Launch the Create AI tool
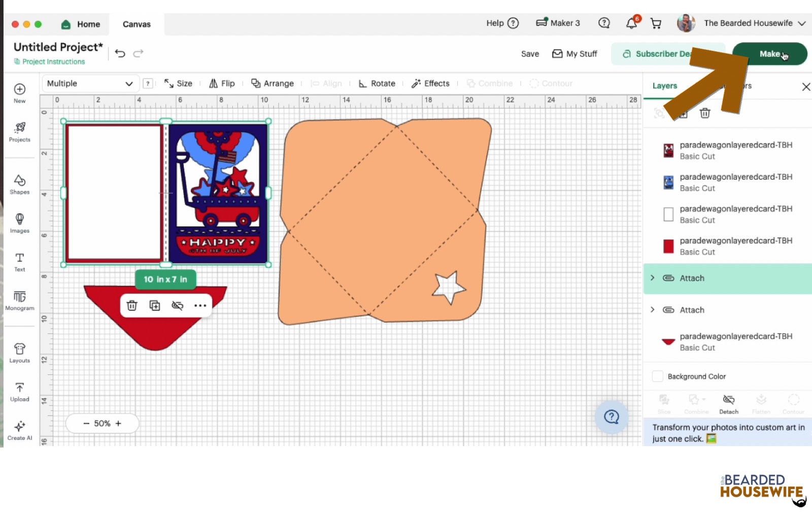The width and height of the screenshot is (812, 516). pos(20,430)
